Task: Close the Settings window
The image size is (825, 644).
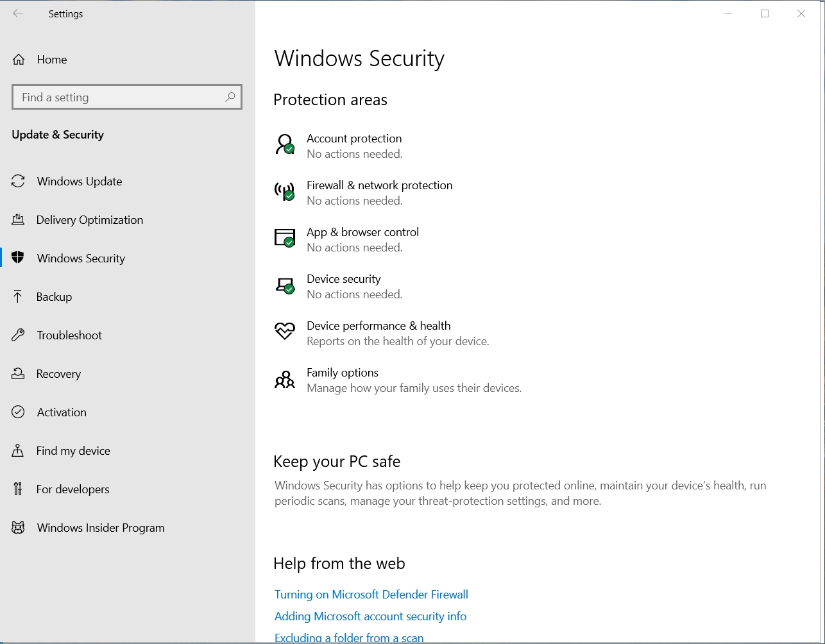Action: click(801, 13)
